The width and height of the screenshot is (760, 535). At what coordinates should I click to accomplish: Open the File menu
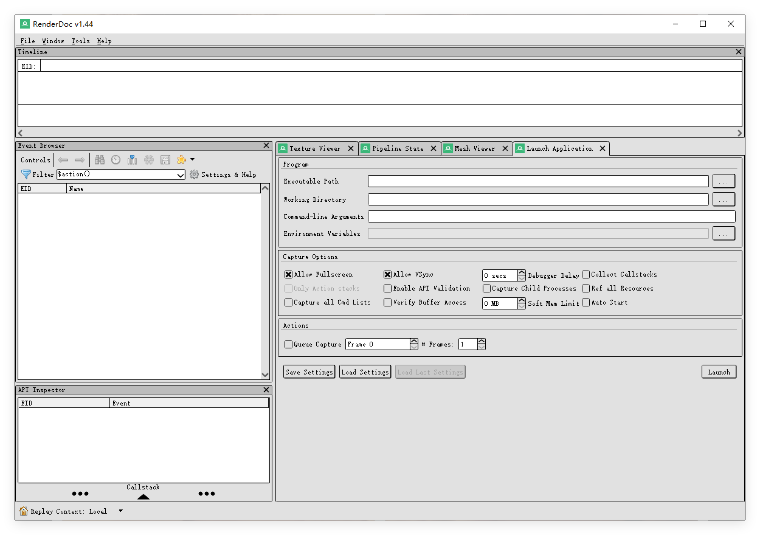(28, 41)
